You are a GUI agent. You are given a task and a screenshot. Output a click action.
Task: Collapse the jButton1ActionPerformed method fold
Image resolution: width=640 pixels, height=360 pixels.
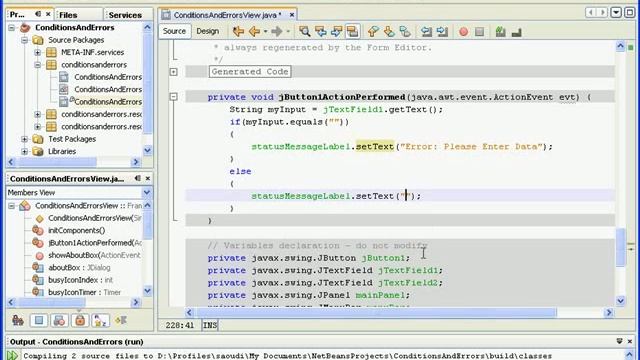tap(173, 97)
